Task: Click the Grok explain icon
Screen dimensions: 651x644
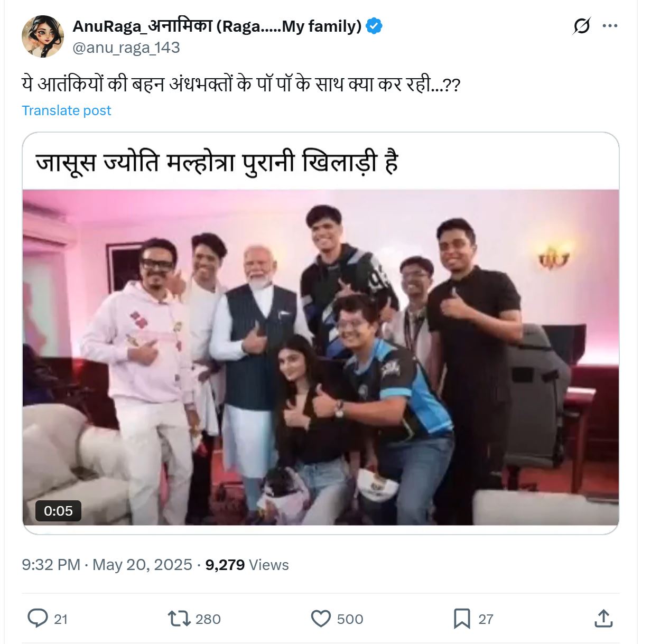Action: [x=581, y=25]
